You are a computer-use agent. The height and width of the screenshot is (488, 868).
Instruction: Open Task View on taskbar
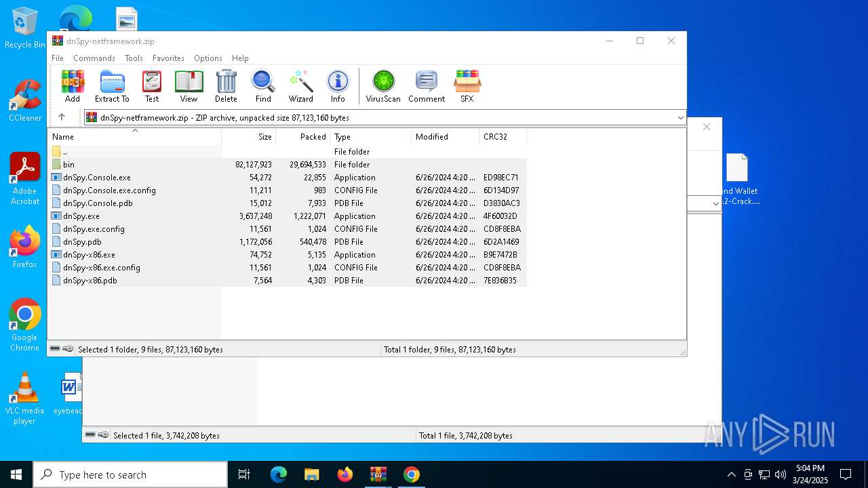(244, 474)
